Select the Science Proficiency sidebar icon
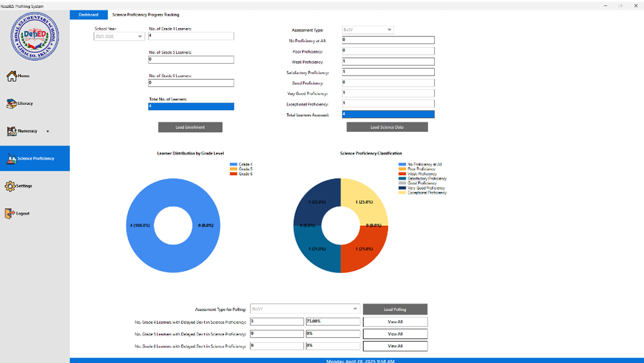The width and height of the screenshot is (644, 363). 11,159
